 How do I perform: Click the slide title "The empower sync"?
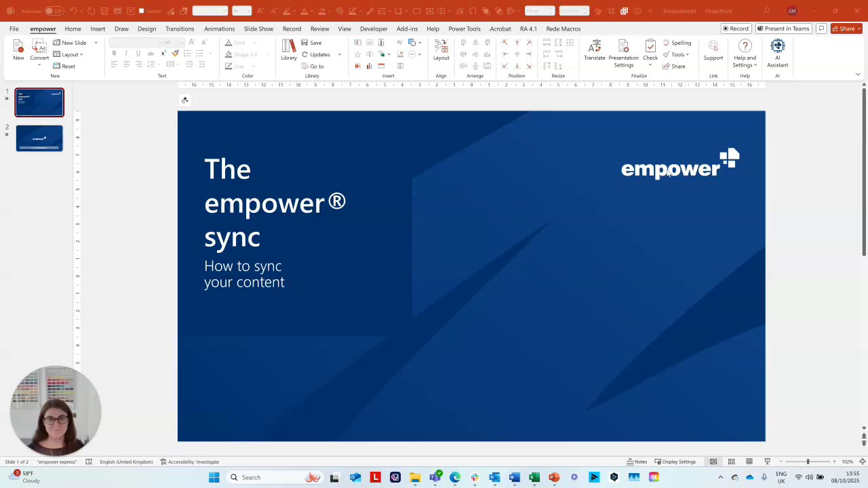pyautogui.click(x=275, y=203)
